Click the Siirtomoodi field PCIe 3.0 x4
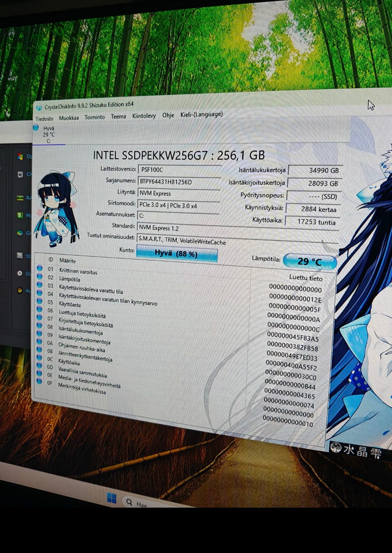This screenshot has height=553, width=392. tap(179, 206)
